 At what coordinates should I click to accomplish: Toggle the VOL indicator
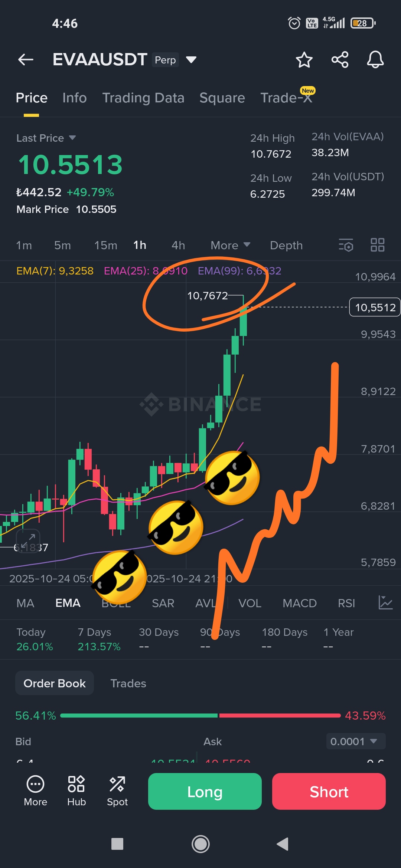(250, 603)
